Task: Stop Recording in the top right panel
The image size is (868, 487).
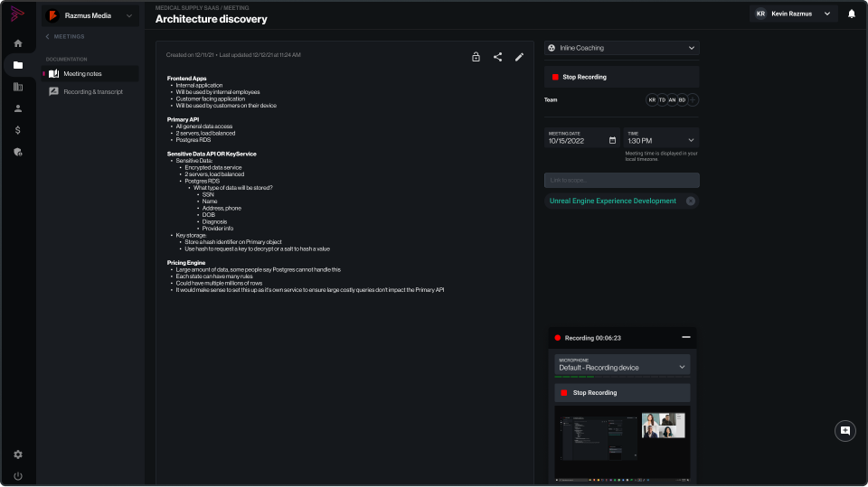Action: coord(621,77)
